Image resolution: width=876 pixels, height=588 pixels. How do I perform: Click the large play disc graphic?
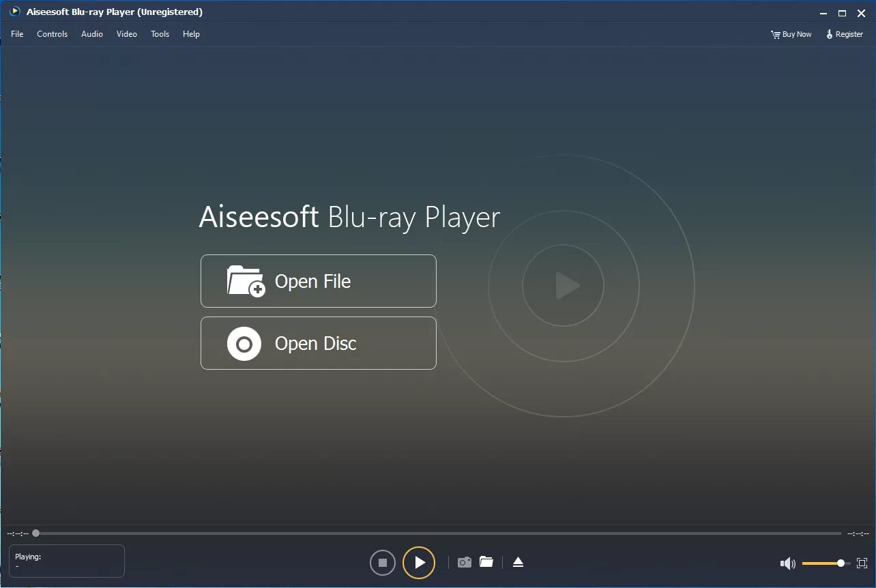tap(564, 286)
